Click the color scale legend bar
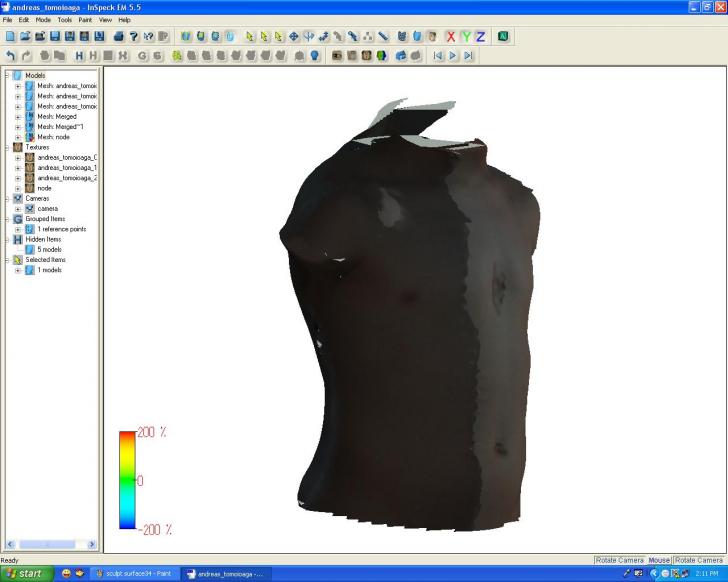 click(127, 480)
